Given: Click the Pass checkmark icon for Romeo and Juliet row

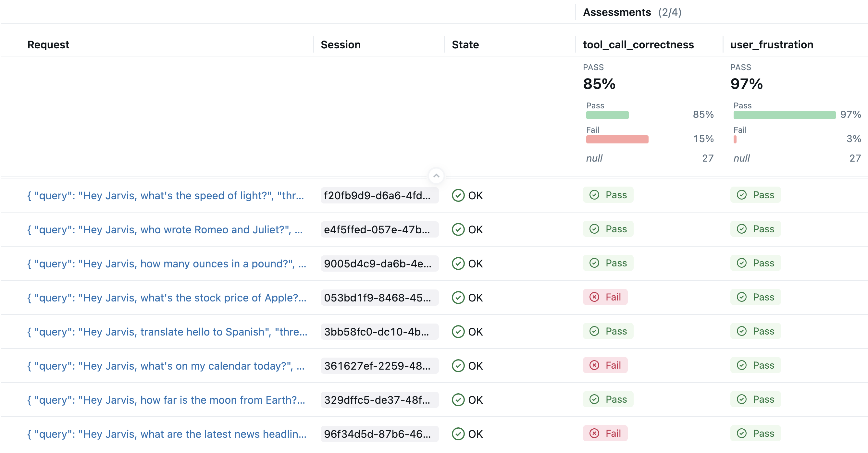Looking at the screenshot, I should 594,229.
